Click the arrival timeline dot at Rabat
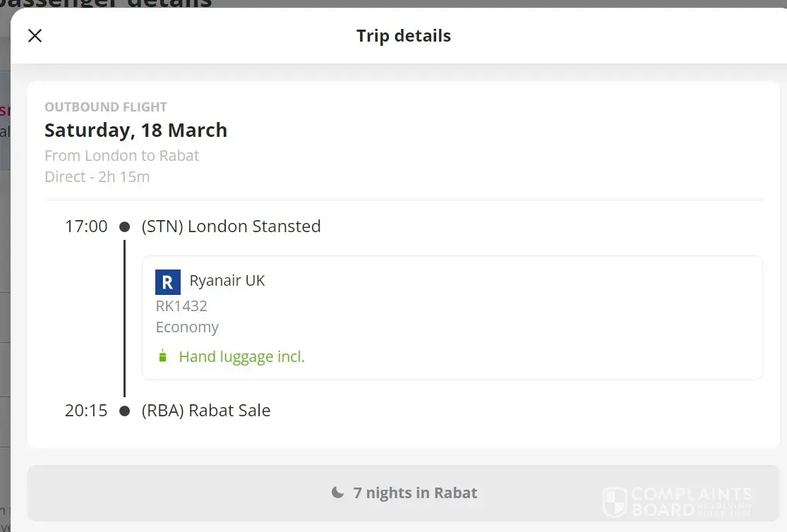Image resolution: width=787 pixels, height=532 pixels. (x=125, y=411)
